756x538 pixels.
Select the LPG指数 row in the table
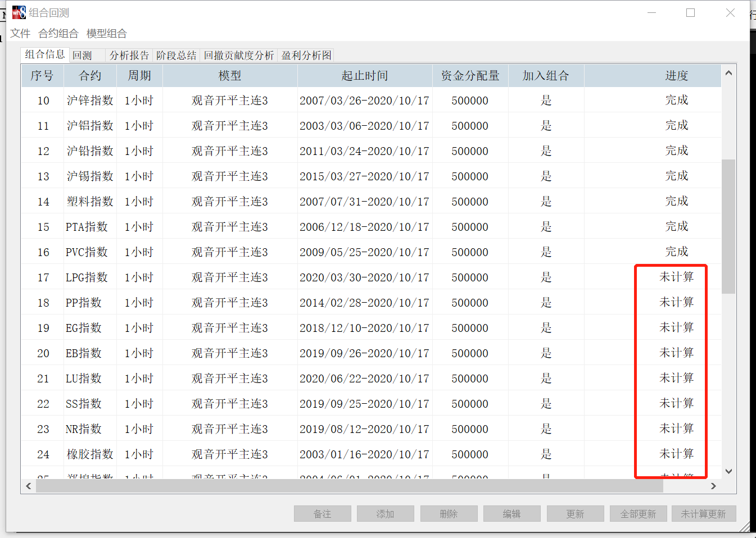pyautogui.click(x=87, y=277)
